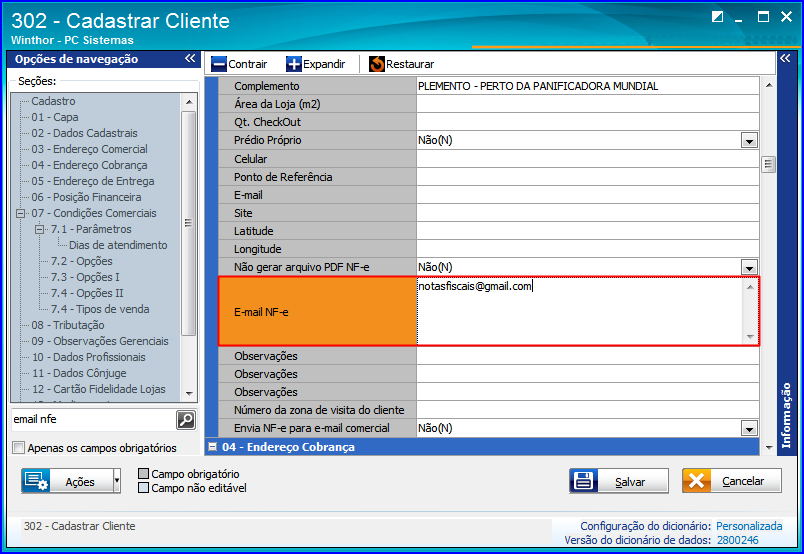Click the Celular input field
The width and height of the screenshot is (804, 554).
tap(588, 159)
